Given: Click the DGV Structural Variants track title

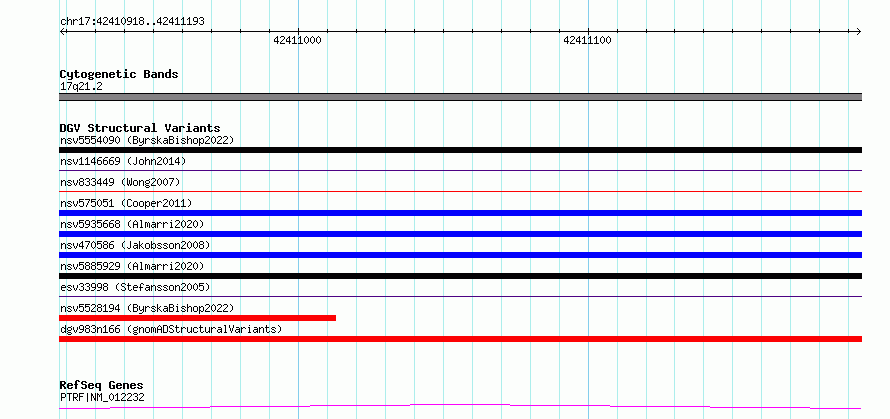Looking at the screenshot, I should [140, 128].
